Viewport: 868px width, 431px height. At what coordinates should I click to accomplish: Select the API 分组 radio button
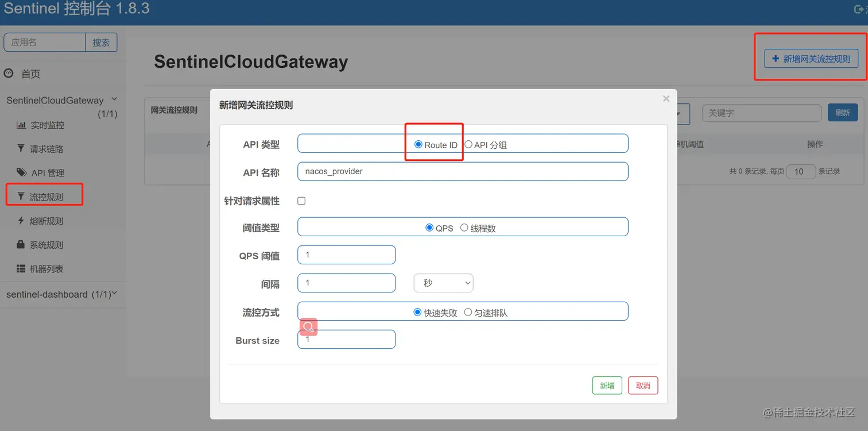[x=468, y=144]
